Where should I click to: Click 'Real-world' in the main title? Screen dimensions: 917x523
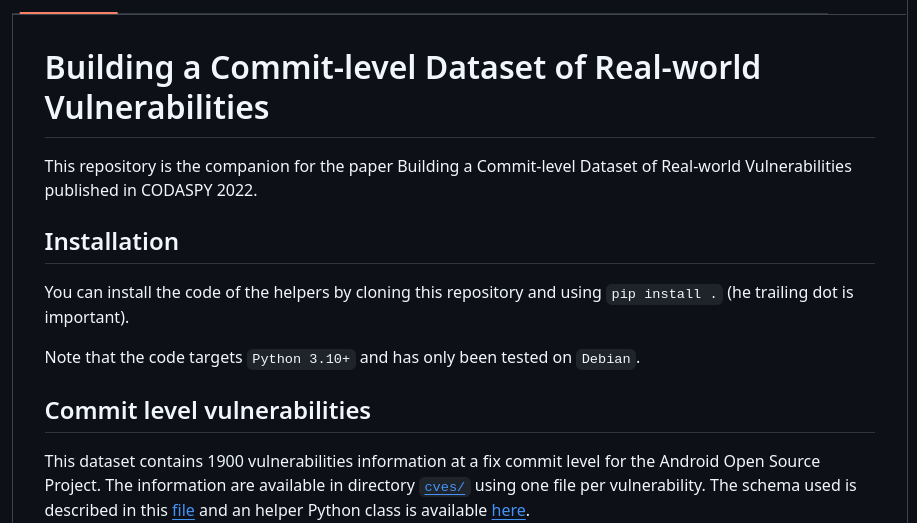[x=678, y=68]
